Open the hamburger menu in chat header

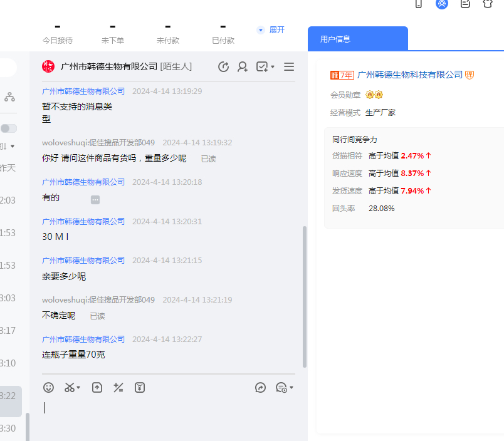[289, 67]
